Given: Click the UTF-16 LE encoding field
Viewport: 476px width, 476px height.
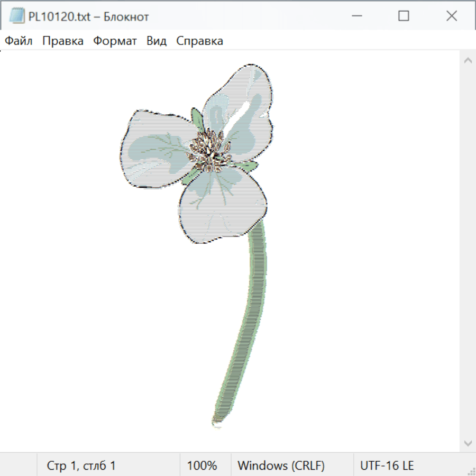Looking at the screenshot, I should (x=387, y=465).
